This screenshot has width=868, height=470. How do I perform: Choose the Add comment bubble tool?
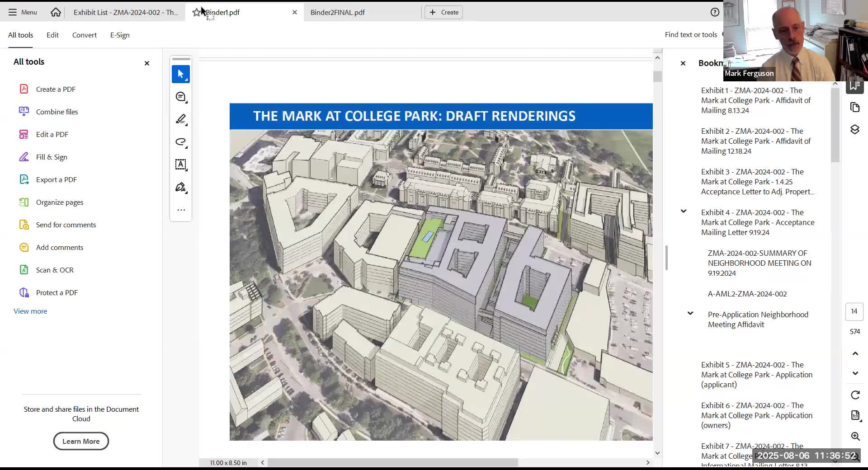pos(181,97)
